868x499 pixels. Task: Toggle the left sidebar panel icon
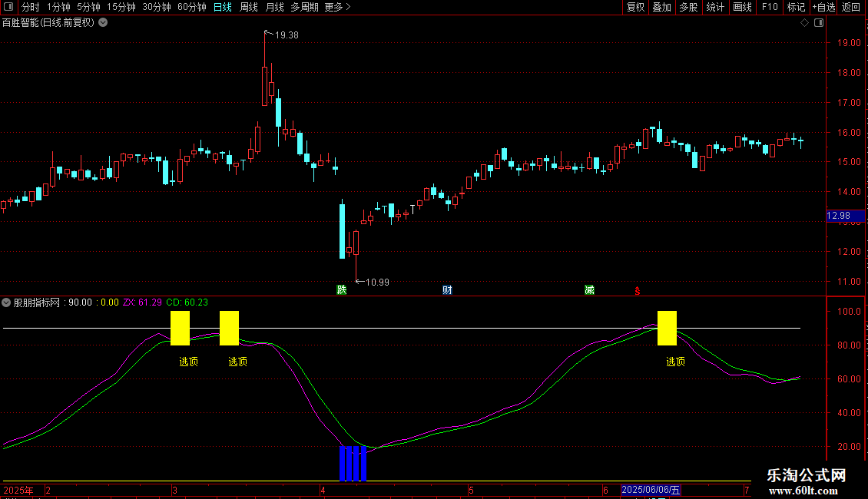8,7
